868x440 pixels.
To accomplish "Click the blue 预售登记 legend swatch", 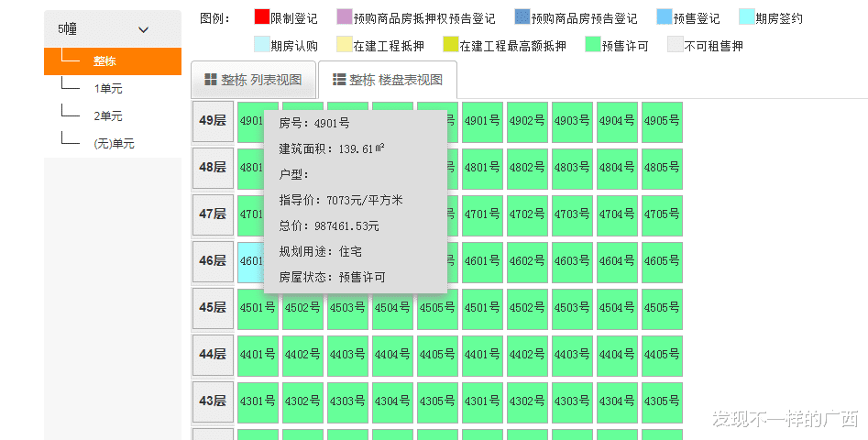I will [x=665, y=16].
